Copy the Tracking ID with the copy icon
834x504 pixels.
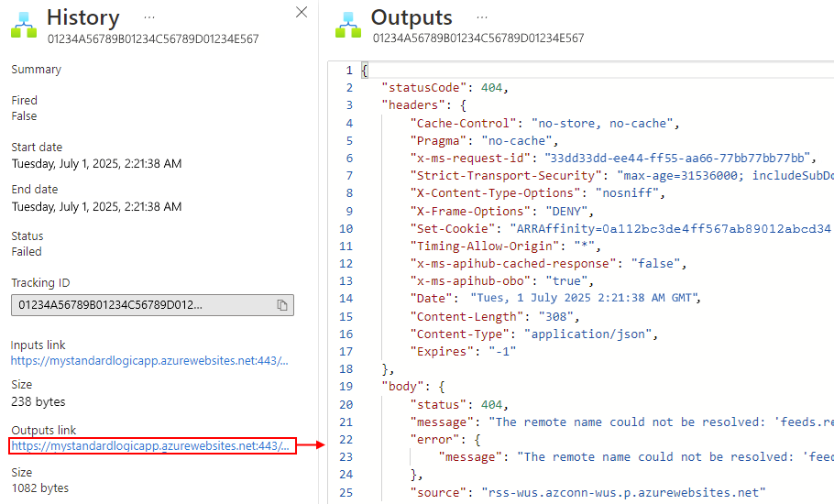(x=282, y=305)
